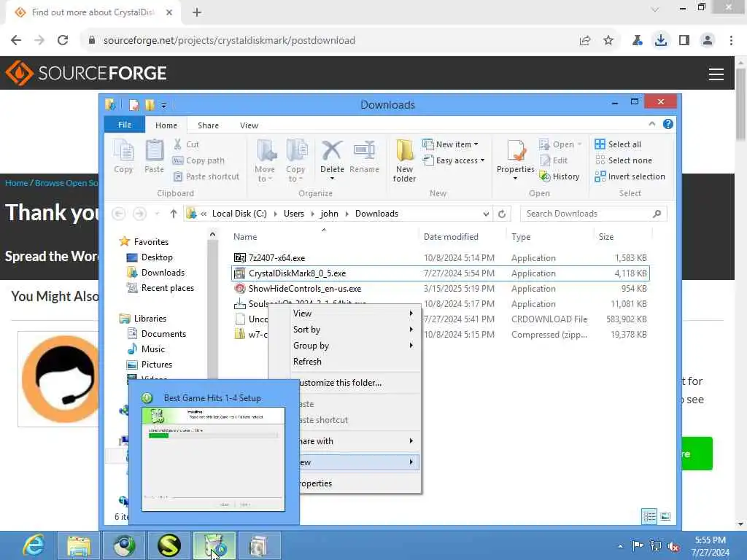The width and height of the screenshot is (747, 560).
Task: Toggle Chrome side panel icon
Action: (684, 41)
